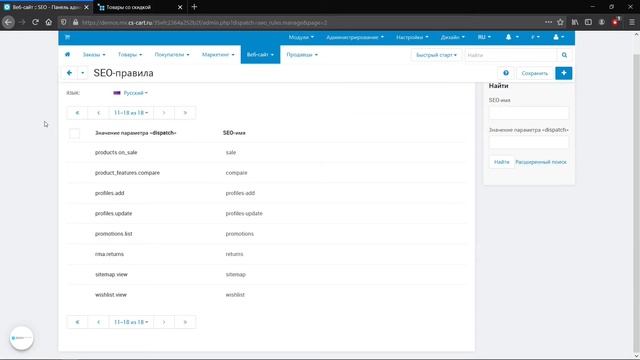Open the Firefox page actions ellipsis

(548, 22)
